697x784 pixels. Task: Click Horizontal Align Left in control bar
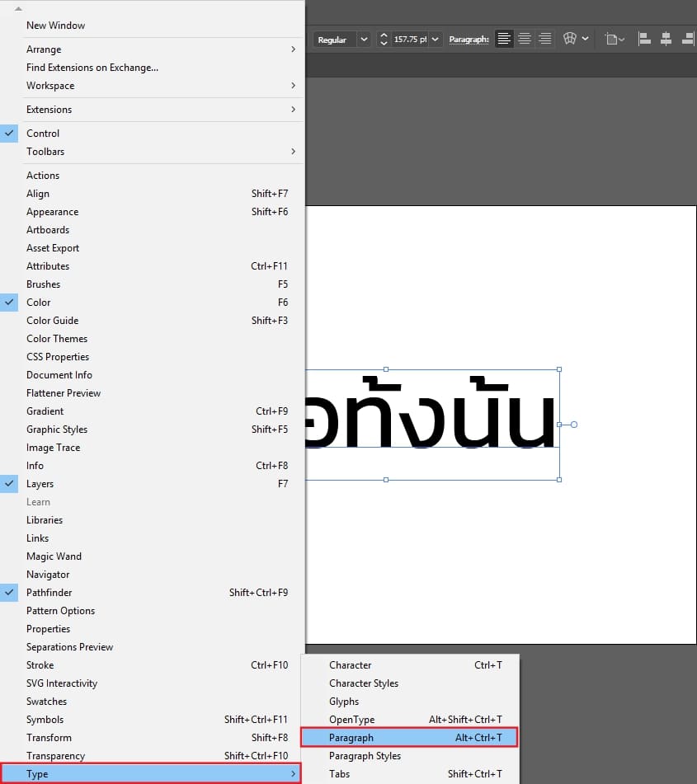point(644,39)
